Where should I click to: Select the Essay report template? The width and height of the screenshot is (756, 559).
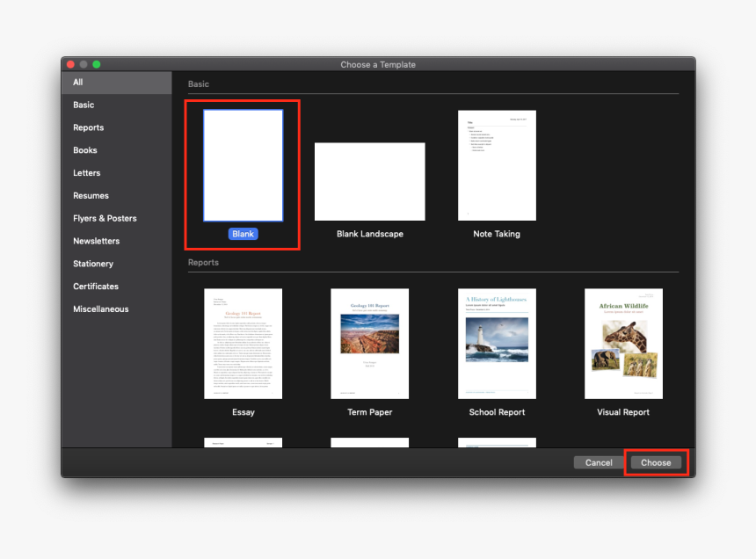243,343
